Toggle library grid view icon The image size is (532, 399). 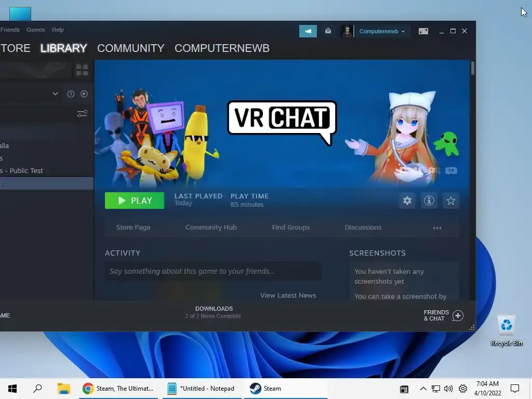pos(82,70)
